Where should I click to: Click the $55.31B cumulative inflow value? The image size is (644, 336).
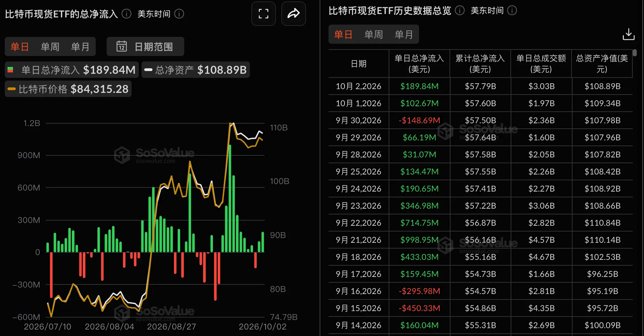[x=480, y=325]
